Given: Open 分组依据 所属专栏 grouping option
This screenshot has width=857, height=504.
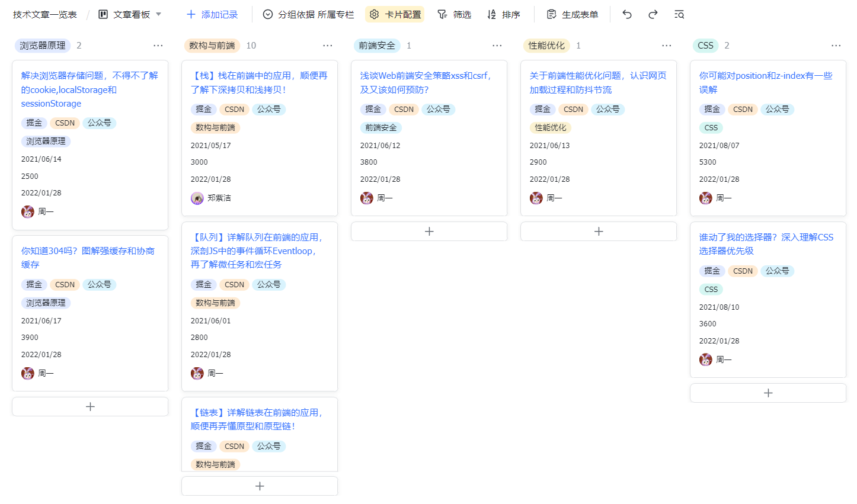Looking at the screenshot, I should (x=308, y=14).
